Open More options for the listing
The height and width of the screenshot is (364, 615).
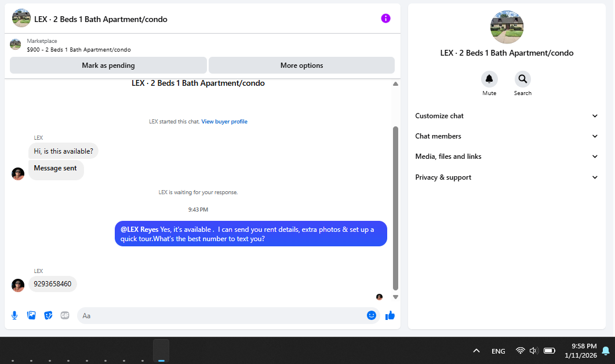click(x=301, y=65)
